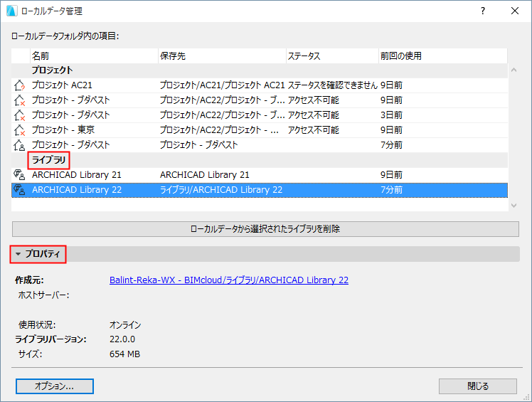Click the scroll down arrow of the list
This screenshot has width=532, height=402.
514,206
